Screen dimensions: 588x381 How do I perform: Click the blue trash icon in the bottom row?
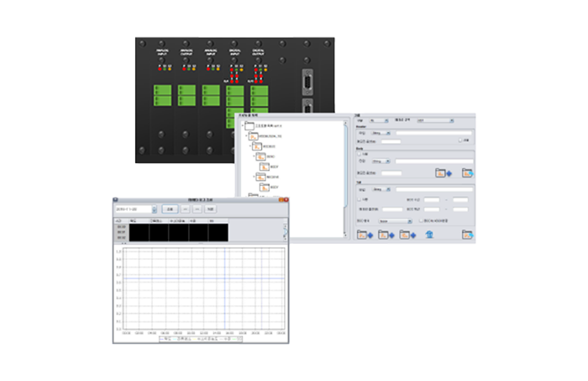[429, 235]
